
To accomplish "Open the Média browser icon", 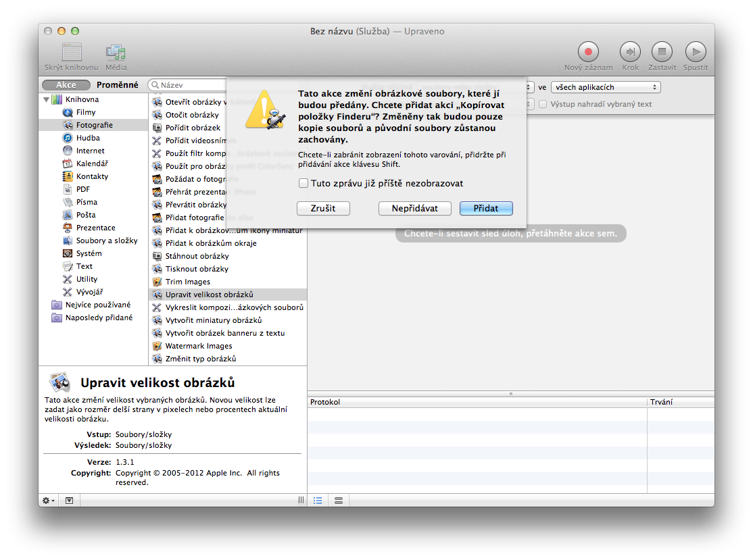I will click(x=116, y=53).
